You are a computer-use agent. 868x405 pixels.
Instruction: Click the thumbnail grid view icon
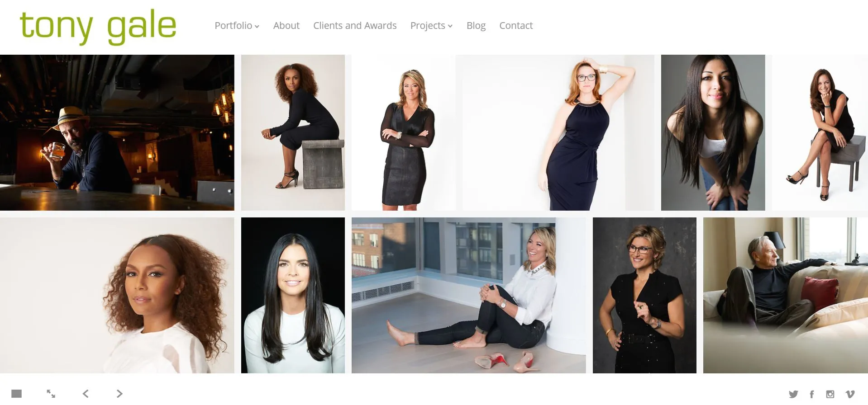(16, 394)
